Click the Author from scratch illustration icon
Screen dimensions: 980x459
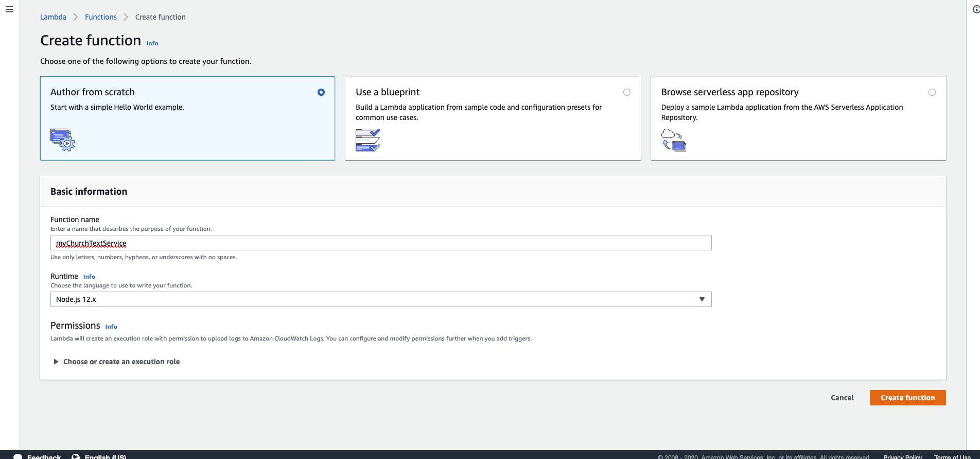[63, 140]
